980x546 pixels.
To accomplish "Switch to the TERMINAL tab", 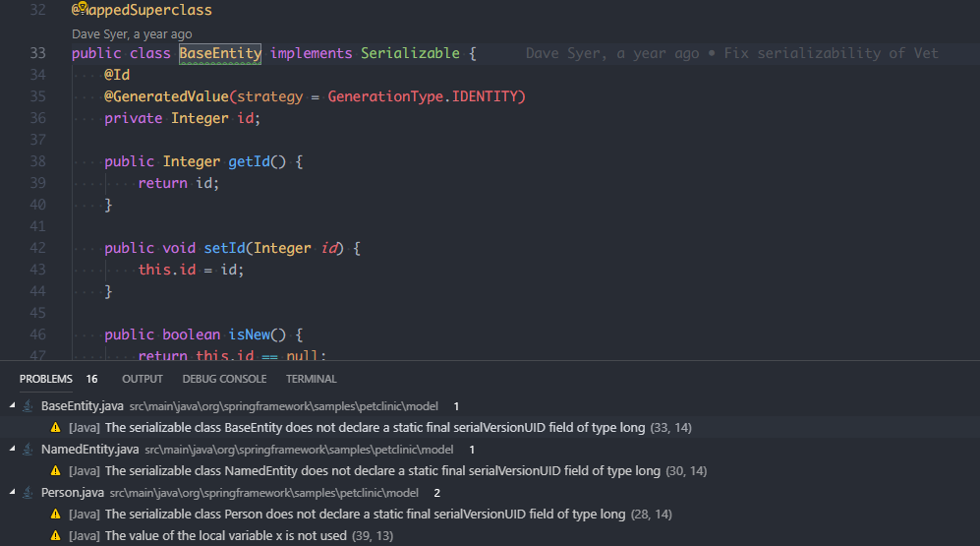I will click(x=312, y=379).
